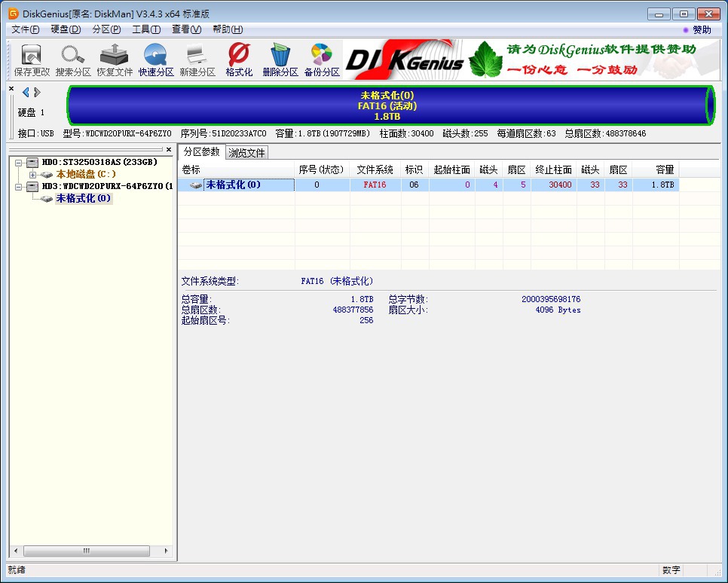This screenshot has height=583, width=728.
Task: Collapse the HD0:ST3250318AS tree node
Action: coord(18,163)
